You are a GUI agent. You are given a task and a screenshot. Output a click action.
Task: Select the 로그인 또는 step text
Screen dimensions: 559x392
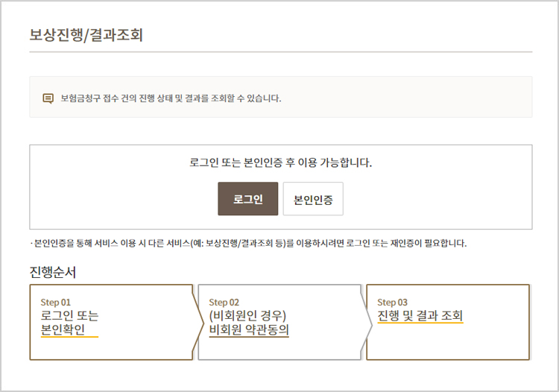click(69, 315)
